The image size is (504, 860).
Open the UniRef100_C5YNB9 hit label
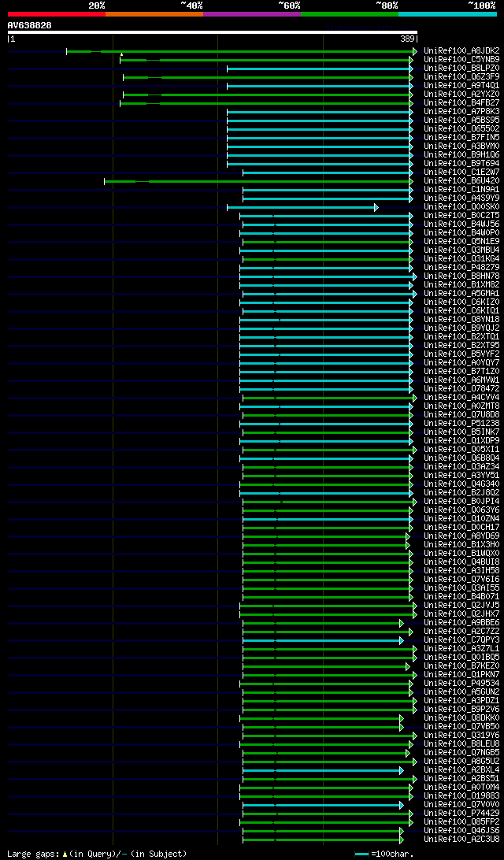tap(461, 59)
